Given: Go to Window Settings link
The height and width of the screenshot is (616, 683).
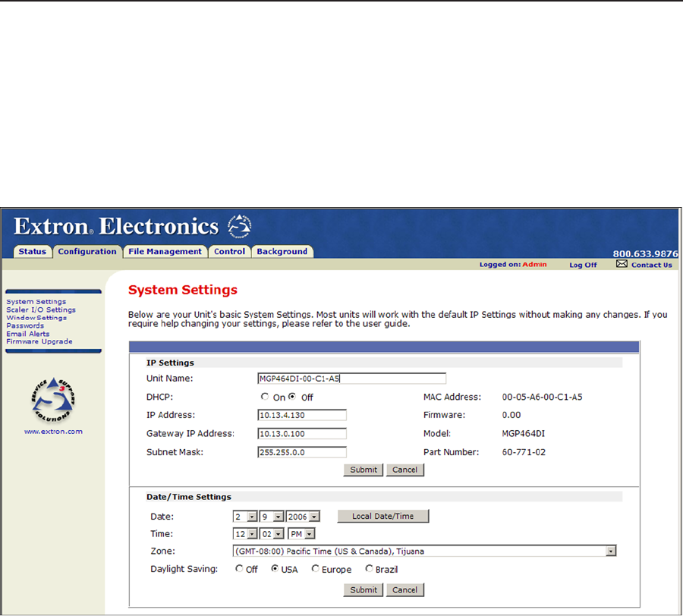Looking at the screenshot, I should [x=36, y=318].
